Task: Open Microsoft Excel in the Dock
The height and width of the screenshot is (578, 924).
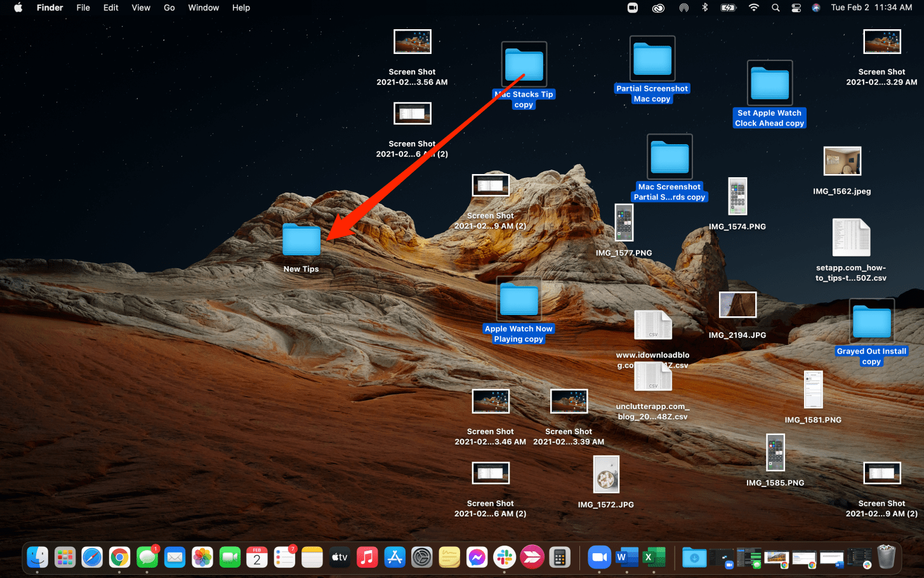Action: coord(654,558)
